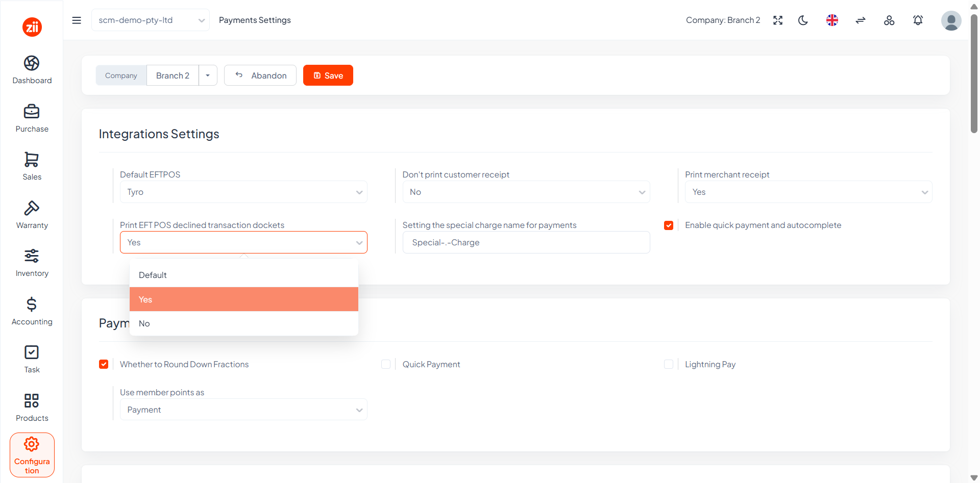Open the Warranty module icon
The image size is (980, 483).
click(32, 208)
